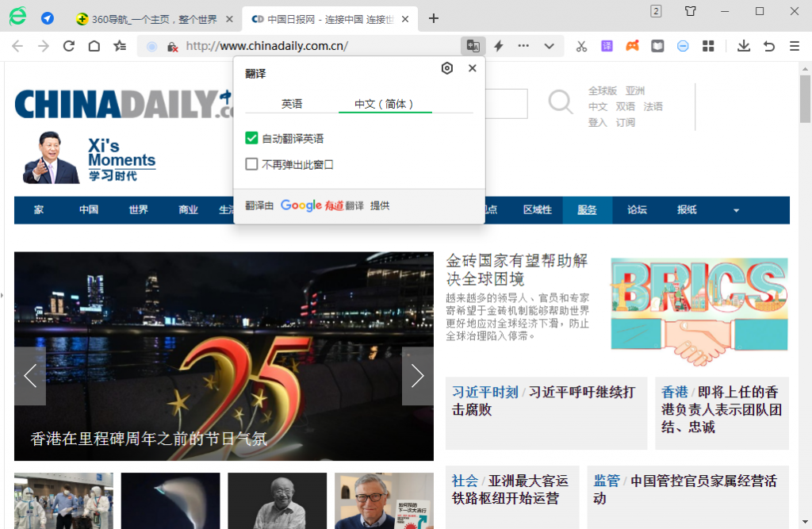Click the insecure lock site info icon
Screen dimensions: 812x529
pos(172,47)
